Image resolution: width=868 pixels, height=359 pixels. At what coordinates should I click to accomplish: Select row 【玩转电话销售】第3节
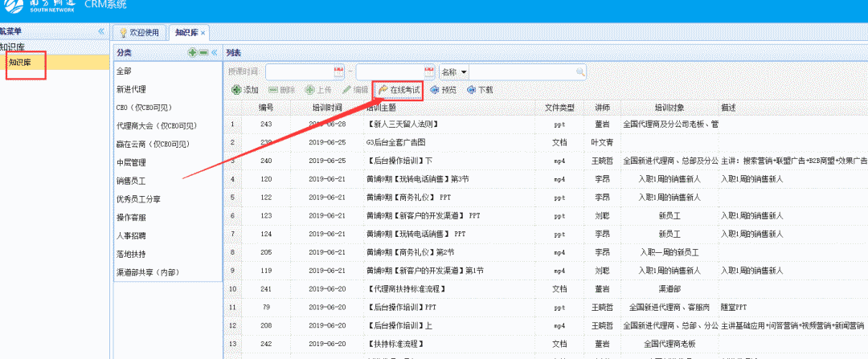[x=545, y=179]
